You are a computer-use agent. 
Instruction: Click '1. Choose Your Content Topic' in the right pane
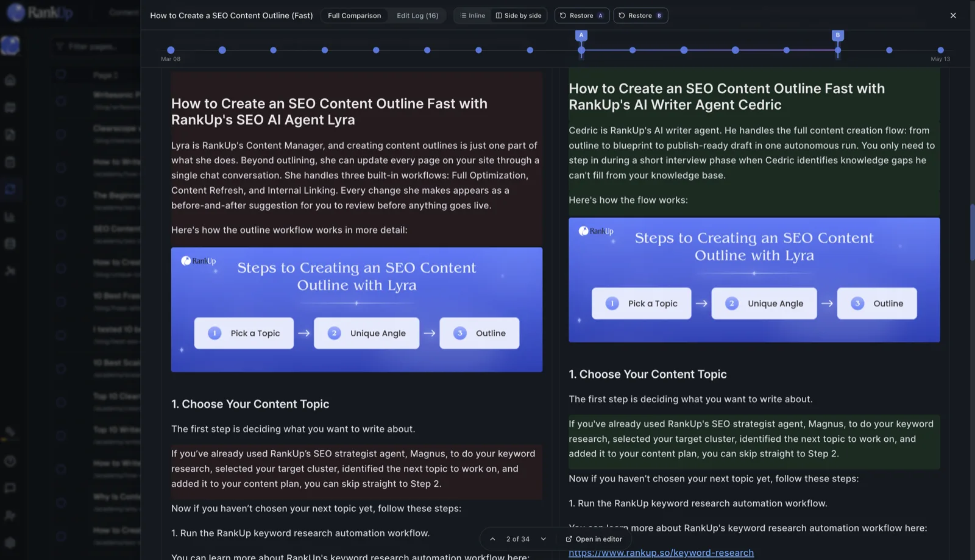(648, 374)
